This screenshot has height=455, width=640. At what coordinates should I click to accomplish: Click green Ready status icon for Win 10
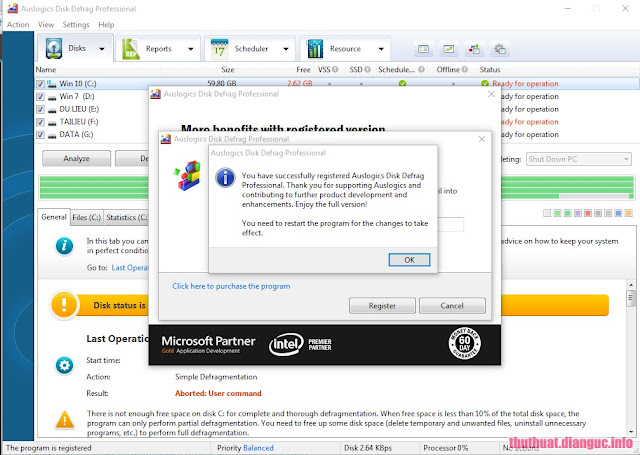pyautogui.click(x=485, y=84)
